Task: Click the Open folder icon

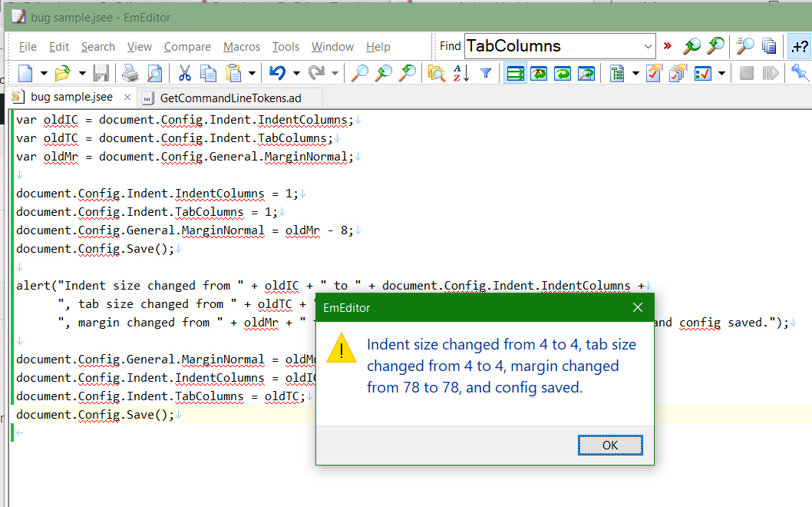Action: 63,73
